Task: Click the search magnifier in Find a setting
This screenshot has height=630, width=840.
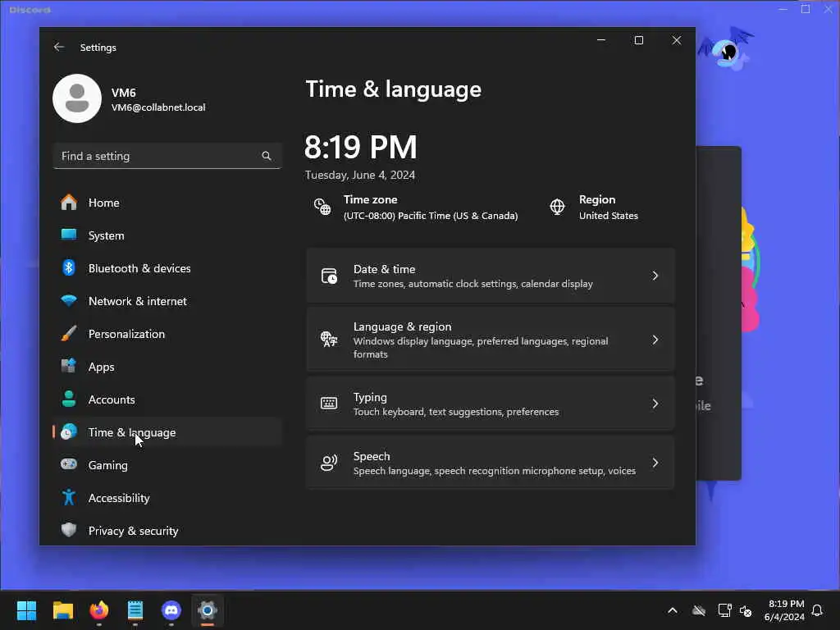Action: point(267,156)
